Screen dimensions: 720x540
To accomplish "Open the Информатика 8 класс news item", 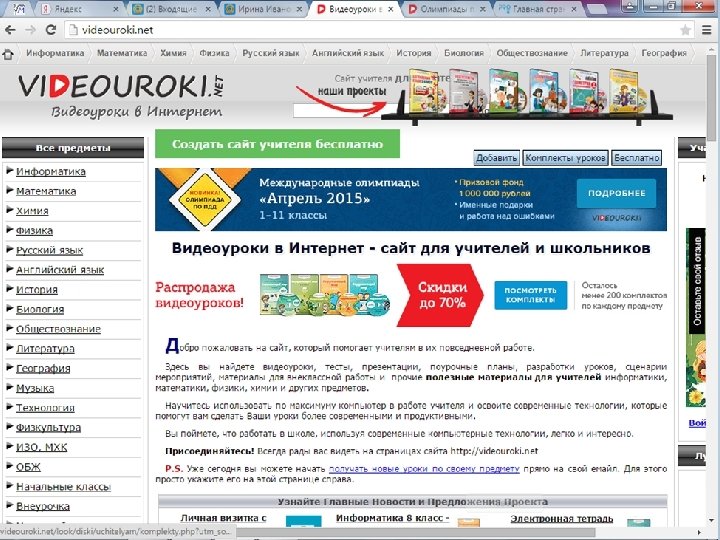I will (393, 518).
